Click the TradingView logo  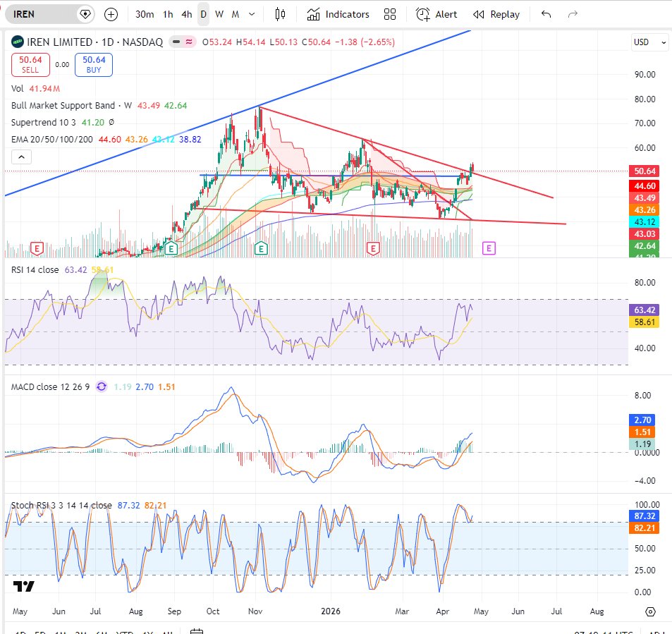pos(23,586)
